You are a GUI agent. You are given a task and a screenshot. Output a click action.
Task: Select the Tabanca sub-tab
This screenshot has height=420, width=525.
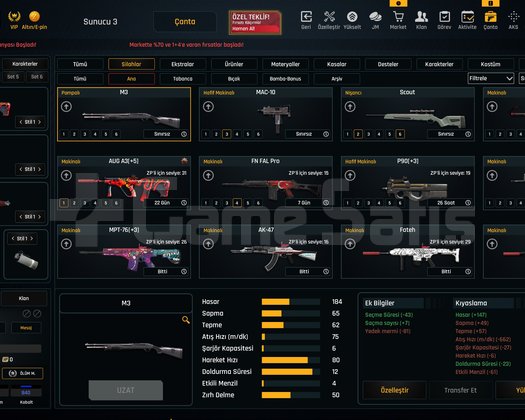(182, 79)
